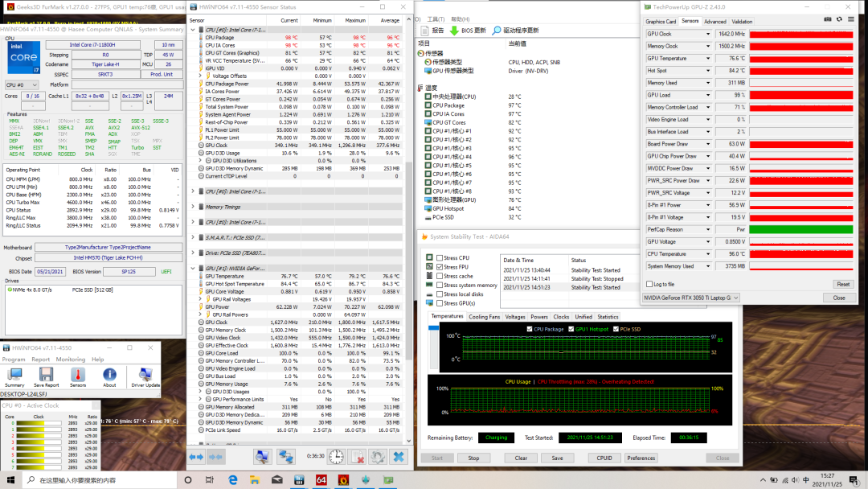Open Windows Start menu
The image size is (868, 489).
10,479
